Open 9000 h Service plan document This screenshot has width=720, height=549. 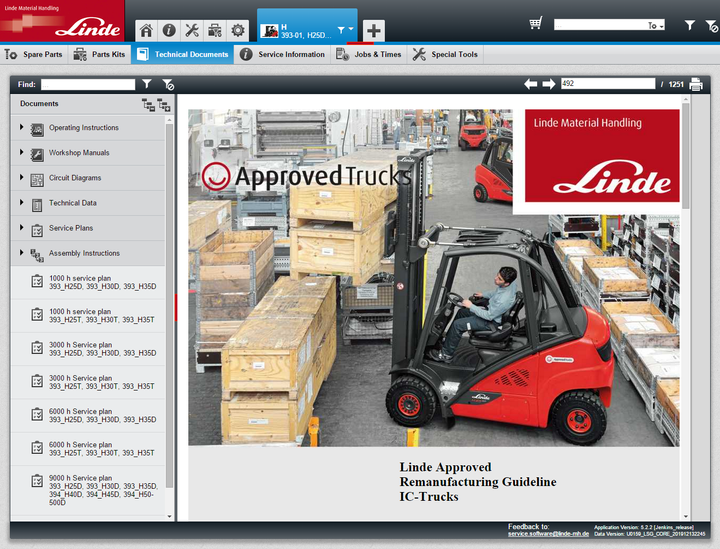(x=88, y=490)
